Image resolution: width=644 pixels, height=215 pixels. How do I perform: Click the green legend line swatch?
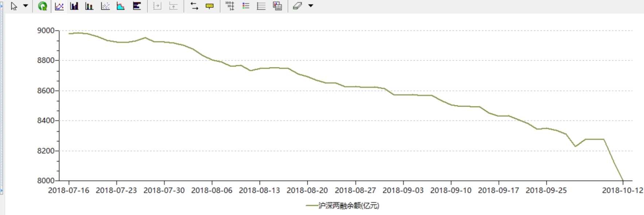(x=312, y=206)
